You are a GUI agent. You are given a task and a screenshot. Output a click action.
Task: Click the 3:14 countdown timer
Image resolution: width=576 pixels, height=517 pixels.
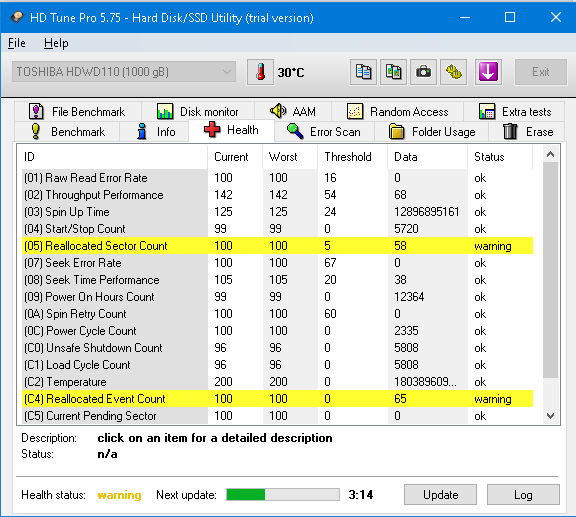[361, 495]
